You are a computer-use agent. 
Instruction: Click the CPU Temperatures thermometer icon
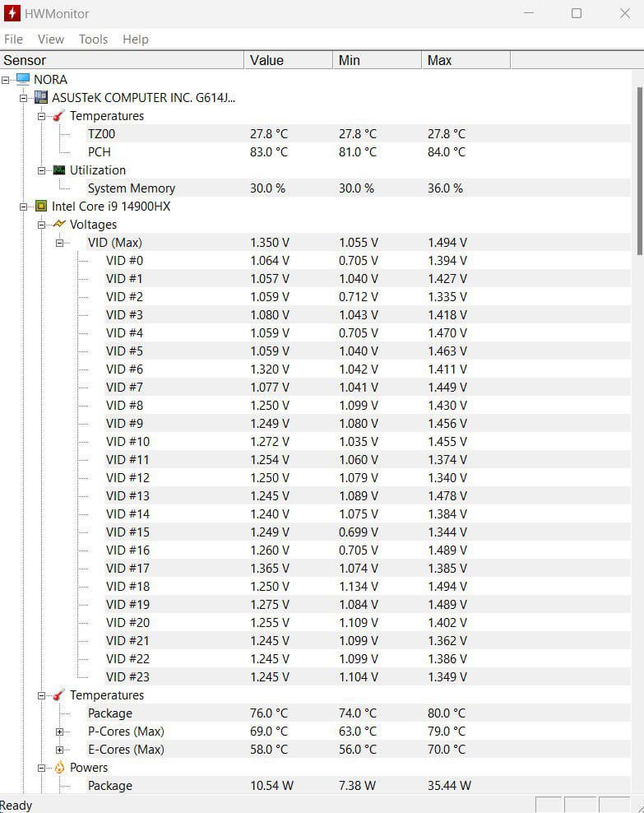59,695
